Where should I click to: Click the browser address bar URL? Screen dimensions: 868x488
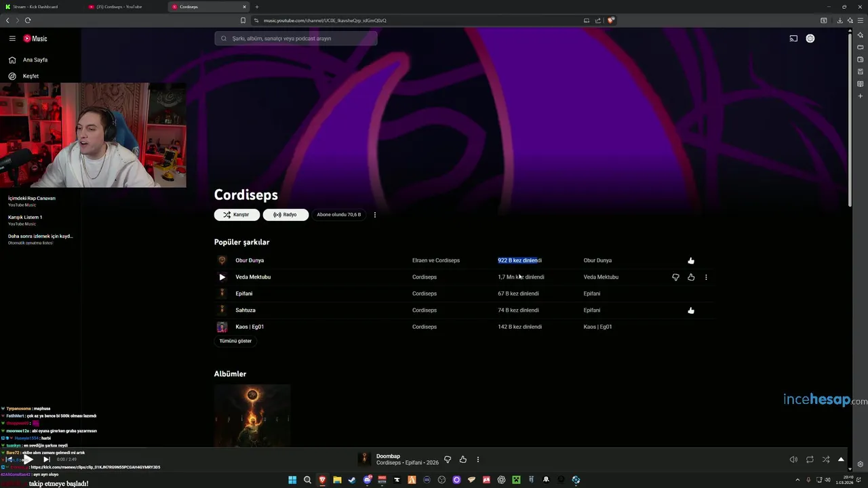tap(325, 20)
